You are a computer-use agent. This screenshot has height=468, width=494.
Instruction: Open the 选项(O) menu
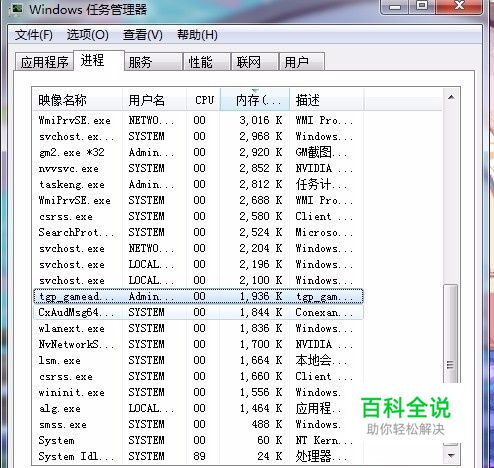[88, 35]
